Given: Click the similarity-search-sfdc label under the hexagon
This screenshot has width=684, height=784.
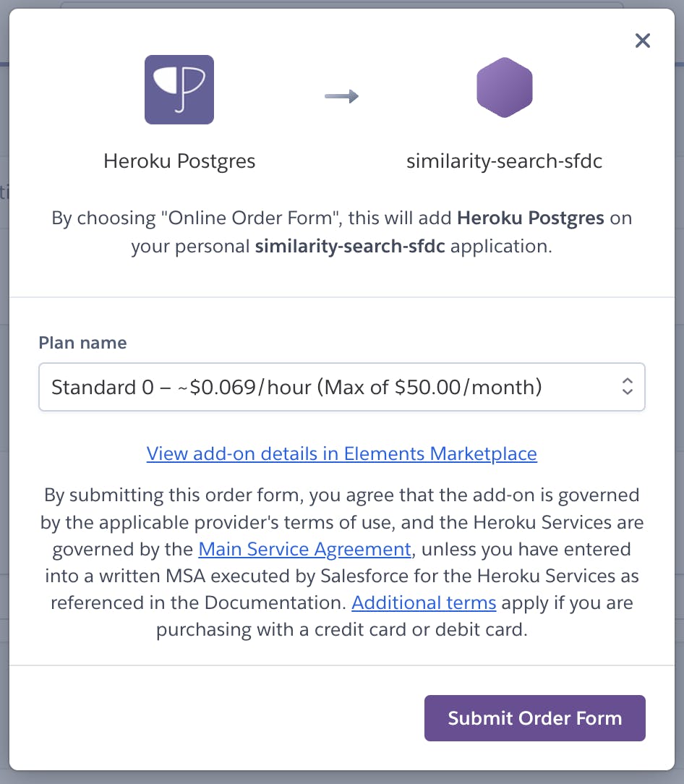Looking at the screenshot, I should click(505, 161).
